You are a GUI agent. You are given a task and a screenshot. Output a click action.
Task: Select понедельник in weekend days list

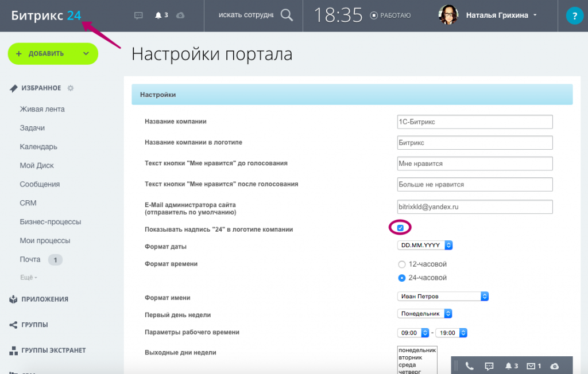[x=417, y=350]
